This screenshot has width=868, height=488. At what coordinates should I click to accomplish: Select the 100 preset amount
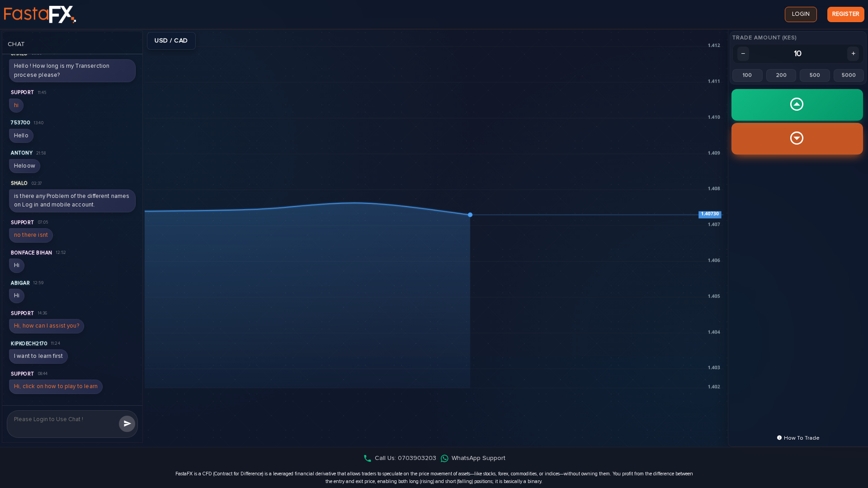[747, 75]
